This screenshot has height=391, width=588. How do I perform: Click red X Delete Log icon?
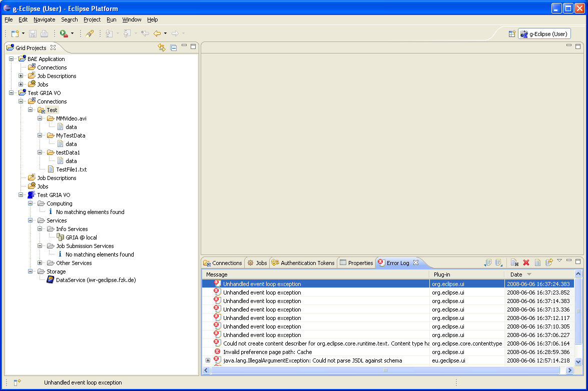[x=526, y=263]
